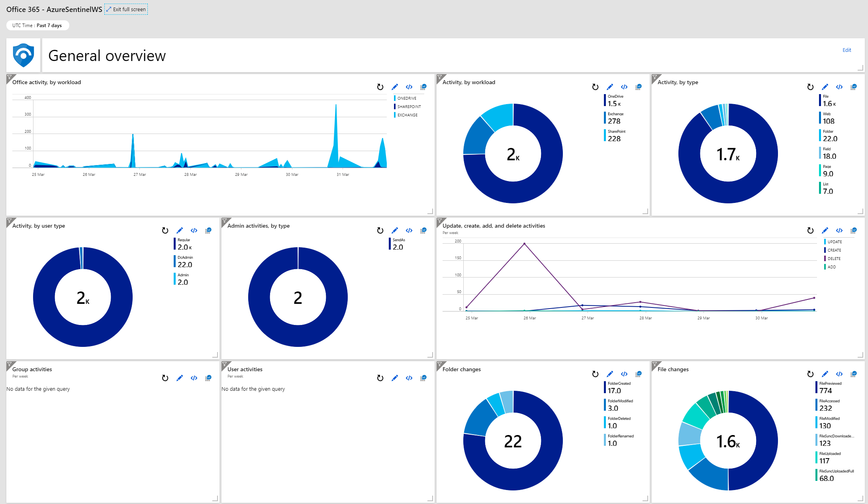The height and width of the screenshot is (504, 868).
Task: Refresh the Activity by type tile
Action: click(x=810, y=87)
